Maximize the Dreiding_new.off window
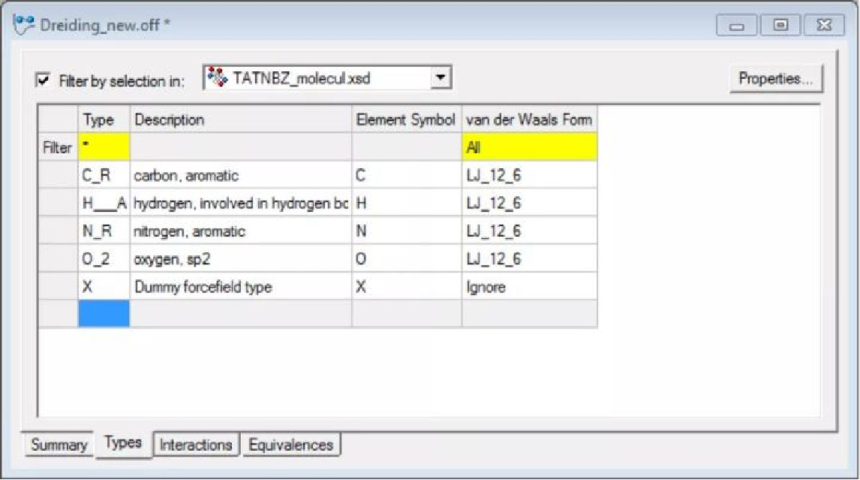The width and height of the screenshot is (860, 480). point(780,25)
